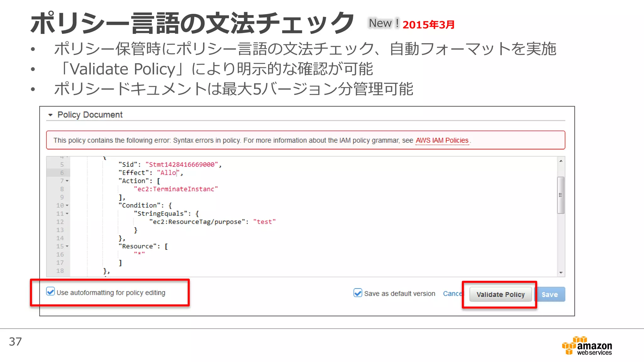
Task: Click the Save button
Action: pyautogui.click(x=550, y=294)
